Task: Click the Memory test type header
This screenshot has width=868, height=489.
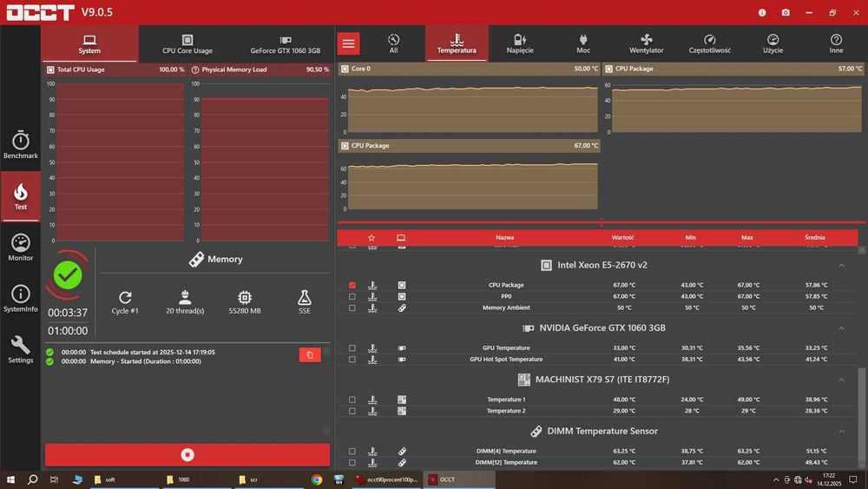Action: tap(215, 259)
